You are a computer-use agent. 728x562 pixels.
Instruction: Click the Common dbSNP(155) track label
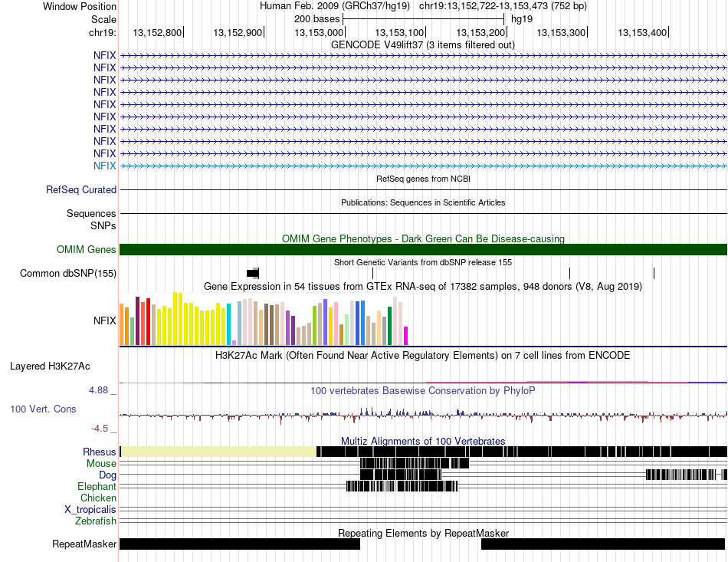tap(68, 273)
